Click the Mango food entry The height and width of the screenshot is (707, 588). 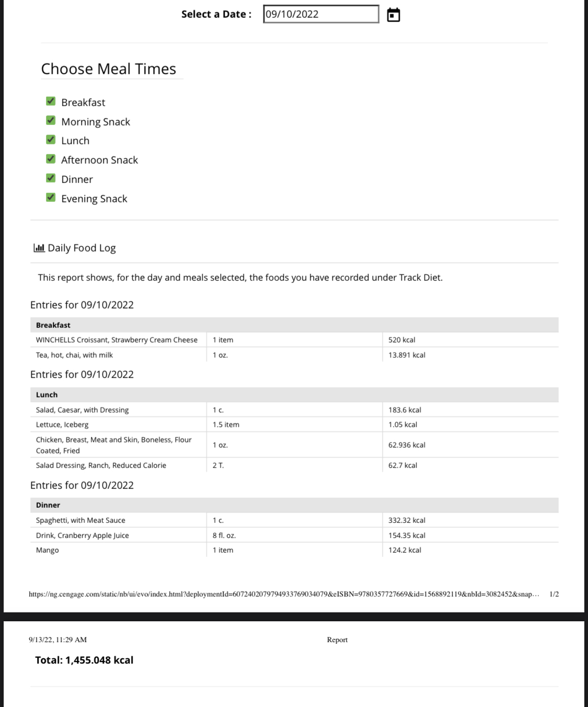48,550
